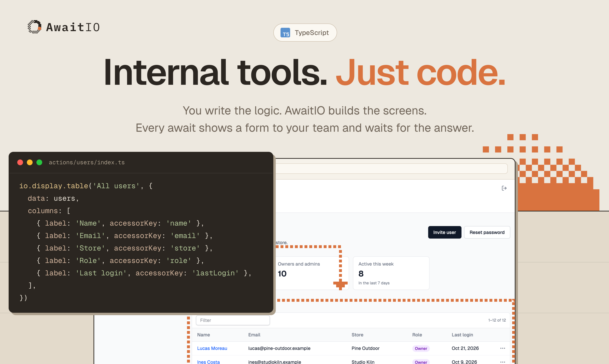The image size is (609, 364).
Task: Click the 'In the last 7 days' caption
Action: [374, 283]
